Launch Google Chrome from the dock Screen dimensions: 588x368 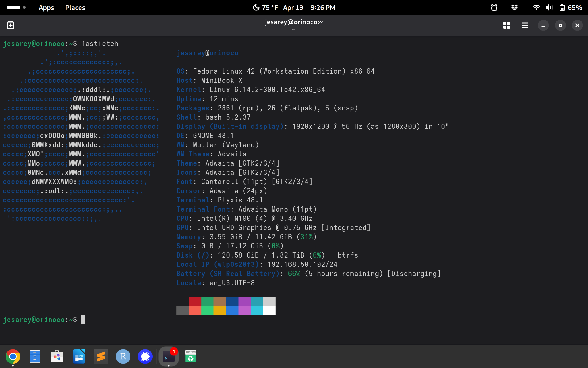tap(13, 356)
